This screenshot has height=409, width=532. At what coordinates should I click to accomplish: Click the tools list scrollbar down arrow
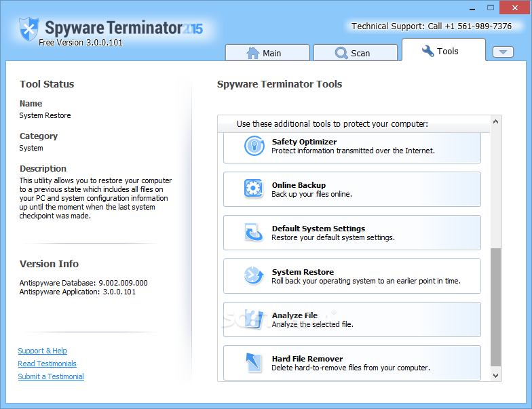click(x=495, y=376)
